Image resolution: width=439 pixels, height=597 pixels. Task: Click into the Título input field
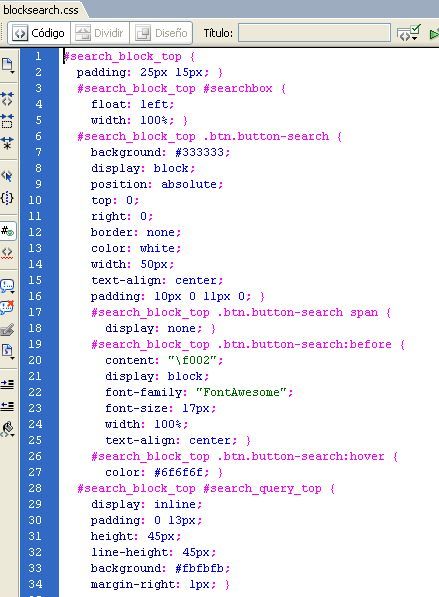point(314,33)
